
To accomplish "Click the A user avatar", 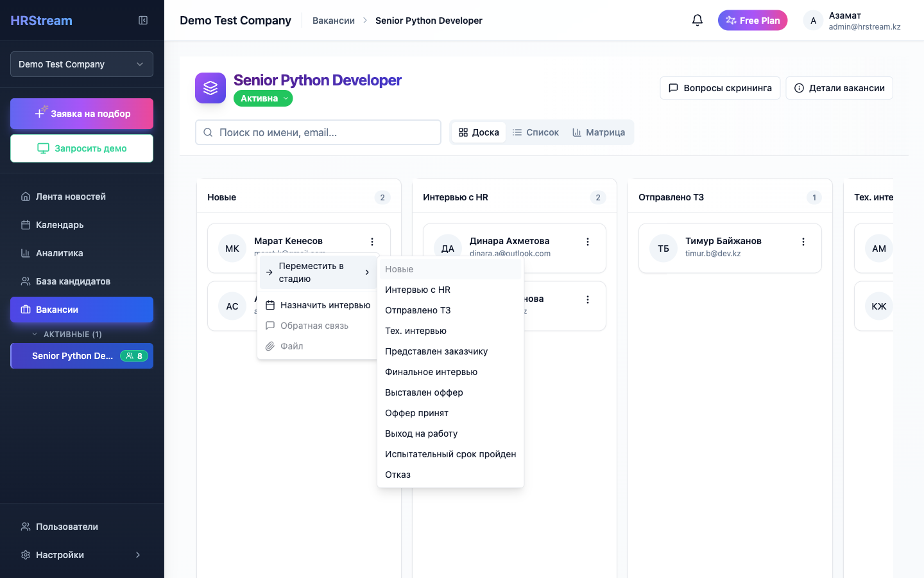I will click(x=813, y=21).
